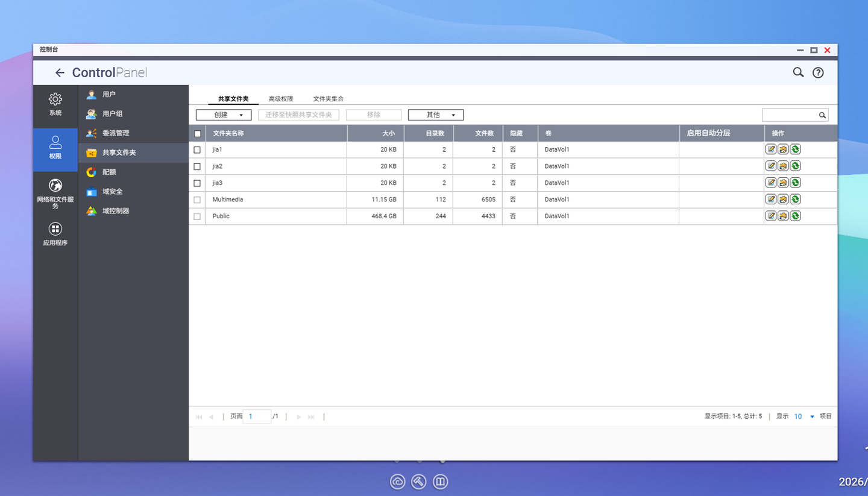
Task: Sort by the 大小 column header
Action: [x=375, y=133]
